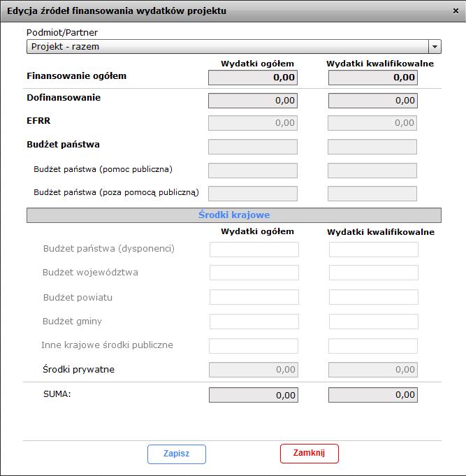This screenshot has width=466, height=476.
Task: Click Budżet państwa (pomoc publiczna) ogółem field
Action: (x=253, y=171)
